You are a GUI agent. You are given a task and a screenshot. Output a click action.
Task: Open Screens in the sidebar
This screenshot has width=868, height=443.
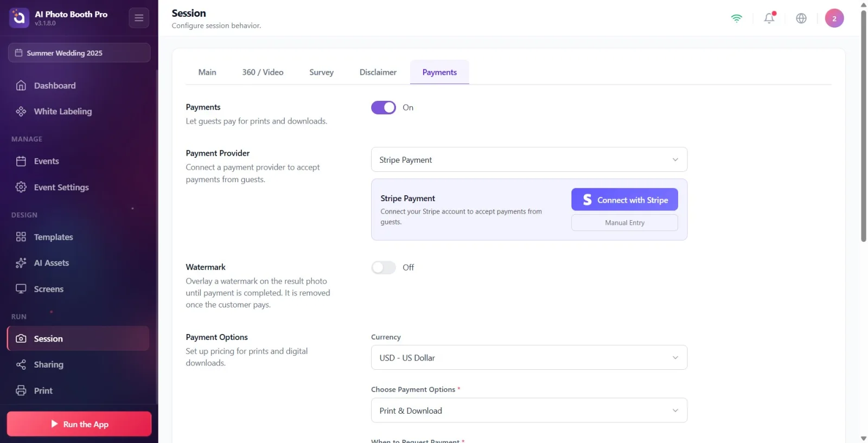pos(79,289)
